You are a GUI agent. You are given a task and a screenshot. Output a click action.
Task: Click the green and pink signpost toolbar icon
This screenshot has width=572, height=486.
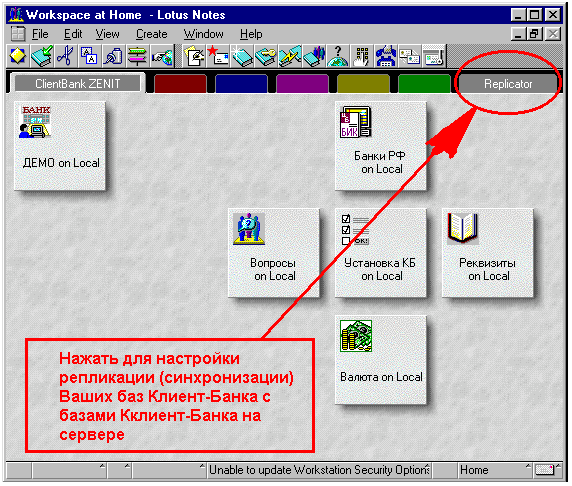click(137, 57)
